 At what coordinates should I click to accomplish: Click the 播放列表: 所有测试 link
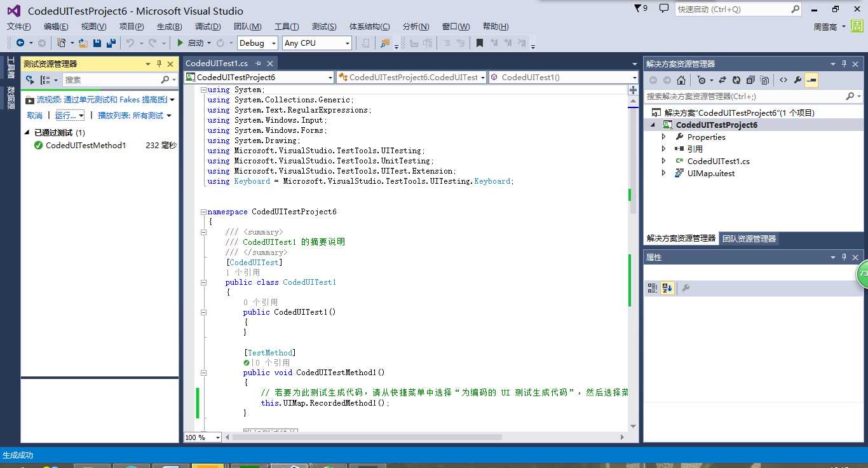pos(130,115)
